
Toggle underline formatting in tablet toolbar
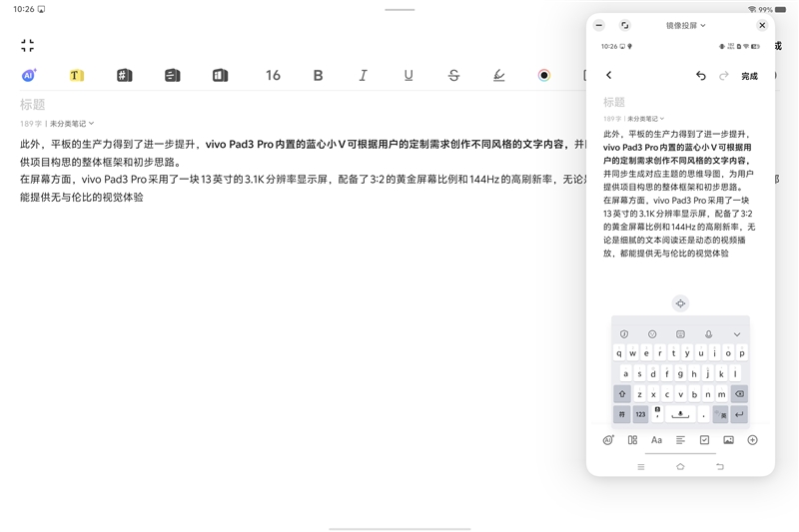[x=408, y=75]
